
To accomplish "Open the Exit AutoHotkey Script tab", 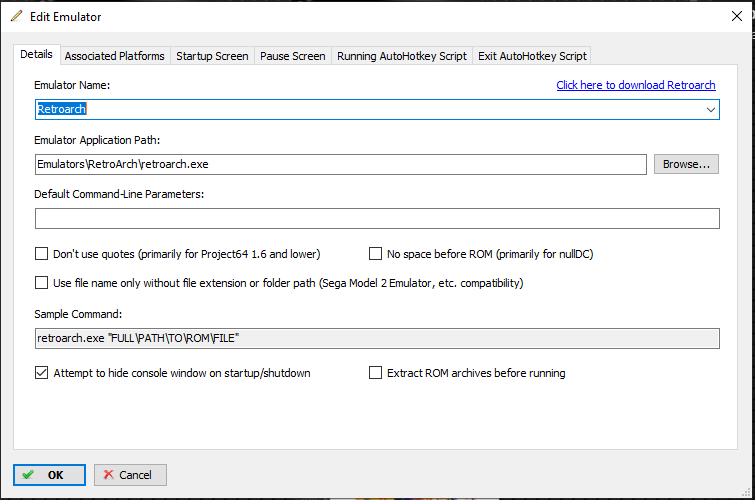I will click(x=532, y=56).
